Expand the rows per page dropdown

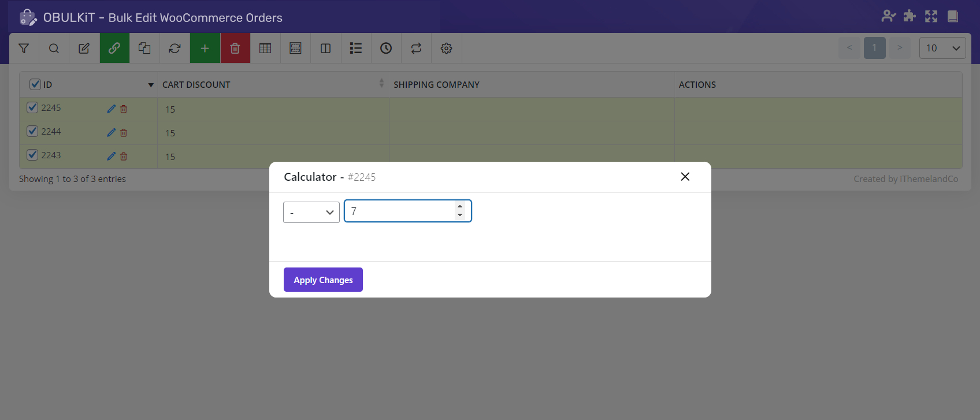coord(942,48)
